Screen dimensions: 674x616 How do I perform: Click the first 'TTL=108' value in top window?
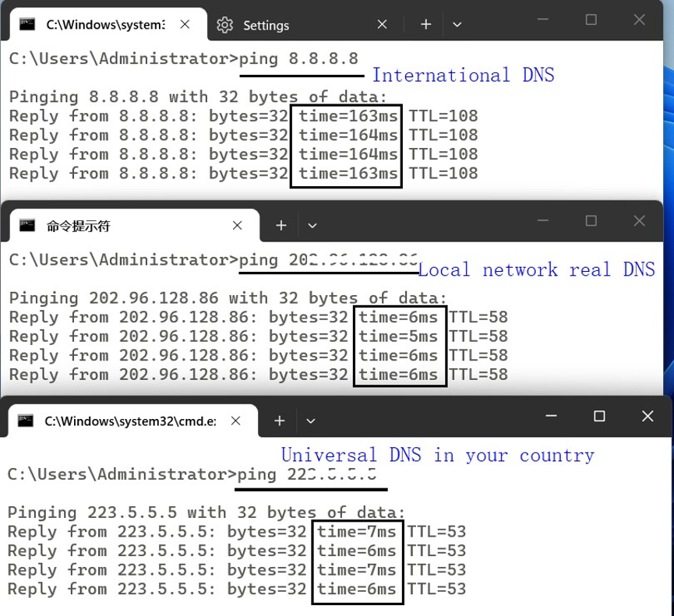(x=443, y=116)
